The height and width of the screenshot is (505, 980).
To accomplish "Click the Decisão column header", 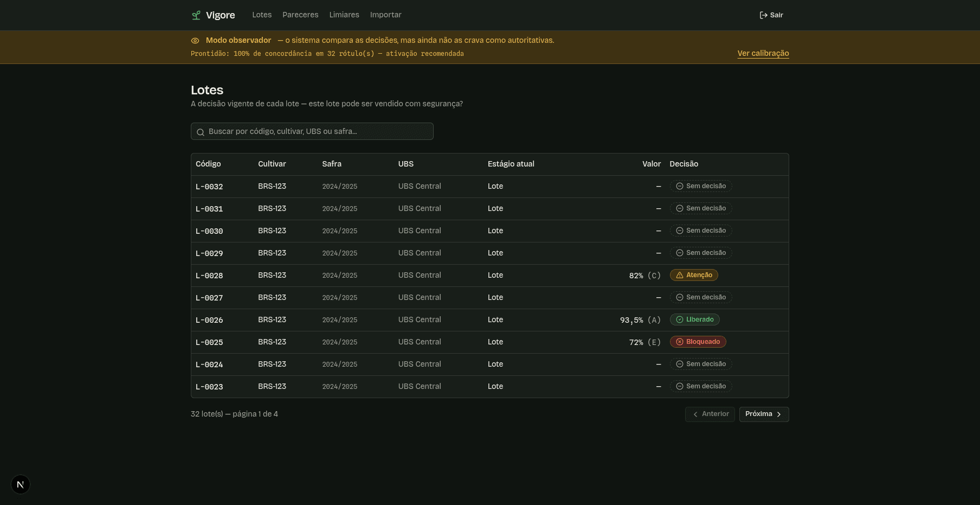I will click(684, 164).
